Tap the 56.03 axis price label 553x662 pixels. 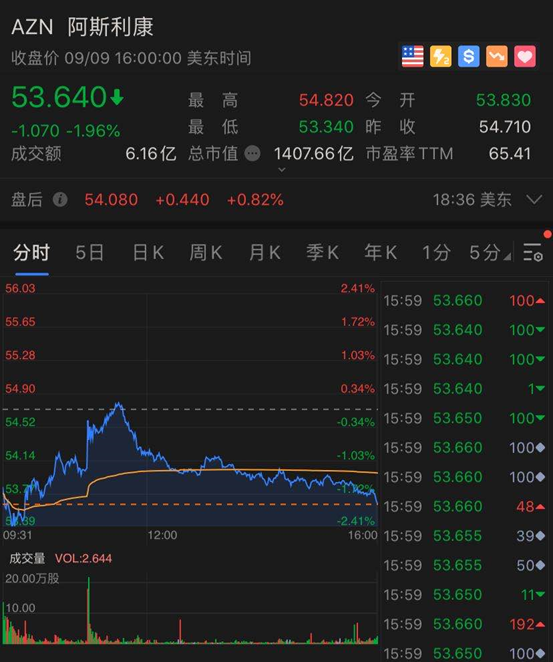(x=20, y=288)
